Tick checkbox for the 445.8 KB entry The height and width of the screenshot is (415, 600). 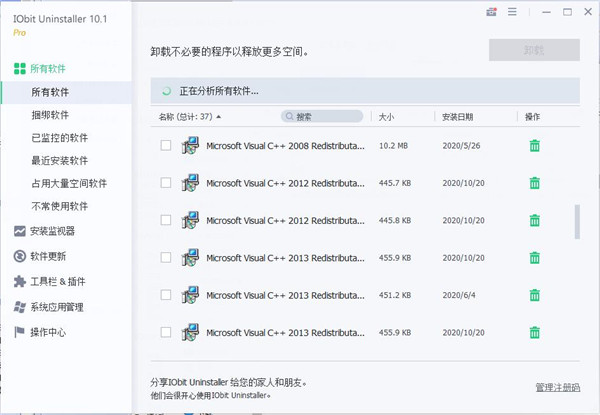click(166, 220)
